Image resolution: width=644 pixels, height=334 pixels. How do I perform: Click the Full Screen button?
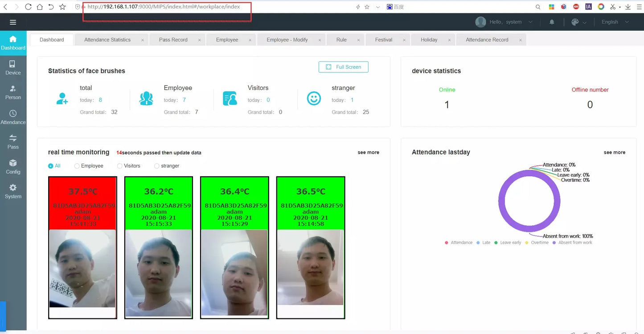pos(343,66)
